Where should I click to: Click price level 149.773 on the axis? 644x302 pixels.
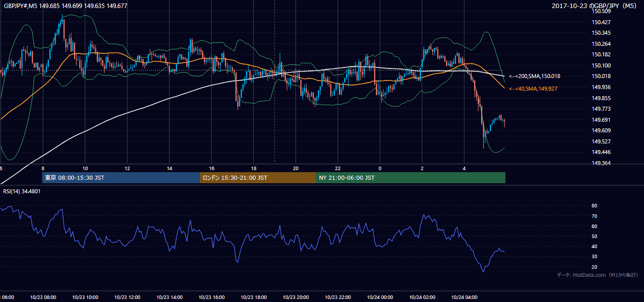pos(601,109)
